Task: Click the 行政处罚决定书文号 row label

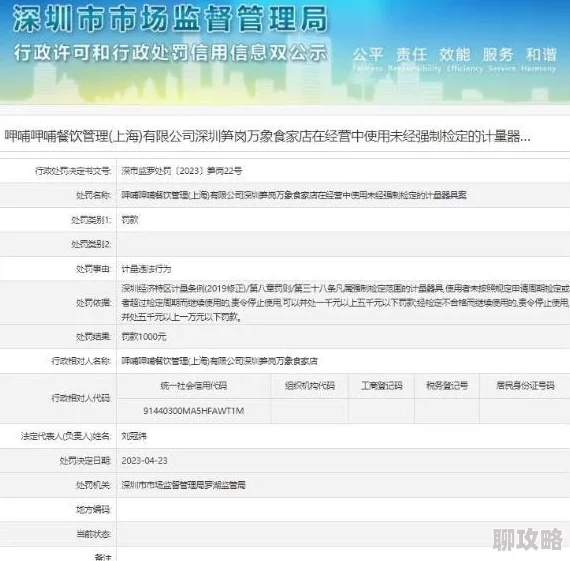Action: (73, 171)
